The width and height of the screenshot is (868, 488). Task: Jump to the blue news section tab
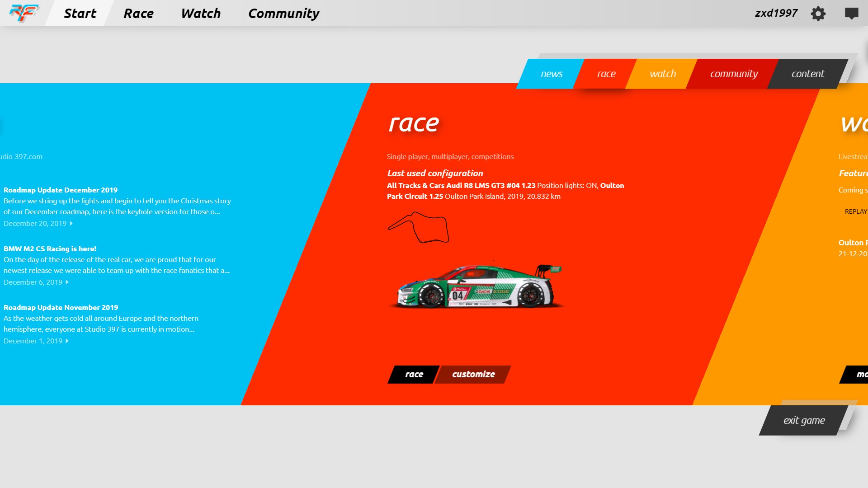point(551,74)
